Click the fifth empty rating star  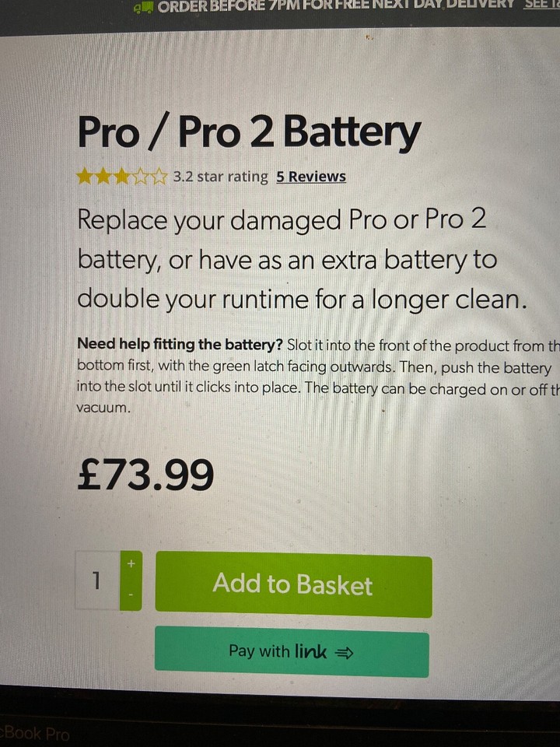tap(159, 177)
